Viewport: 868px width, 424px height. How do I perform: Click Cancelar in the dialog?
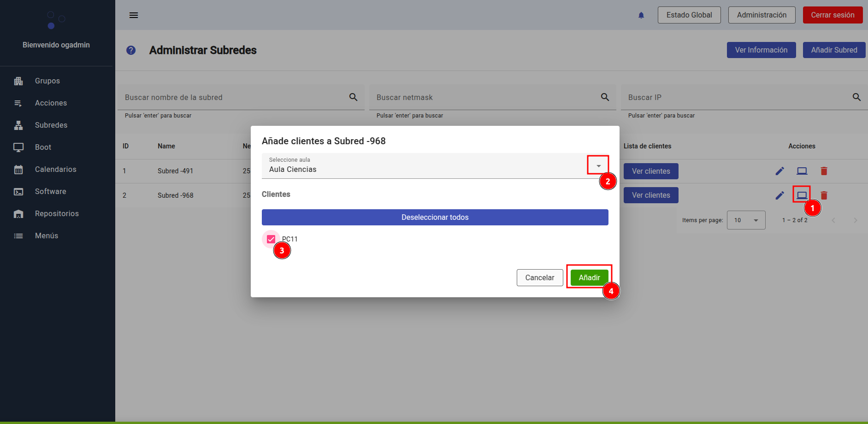click(x=539, y=277)
